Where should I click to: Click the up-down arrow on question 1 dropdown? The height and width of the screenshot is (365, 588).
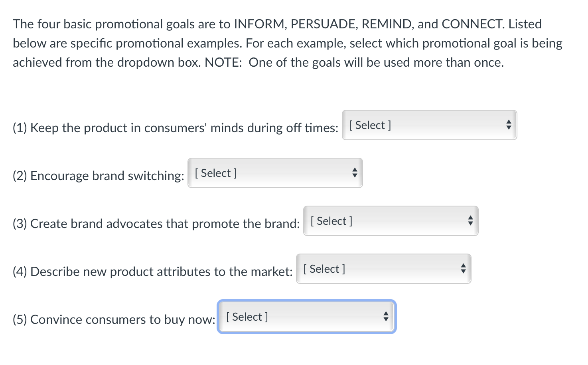point(508,125)
